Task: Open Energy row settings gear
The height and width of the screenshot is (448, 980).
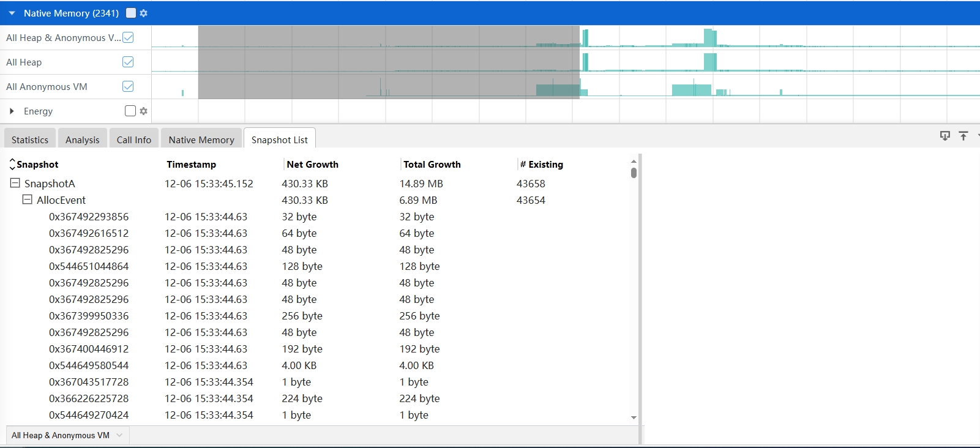Action: coord(143,111)
